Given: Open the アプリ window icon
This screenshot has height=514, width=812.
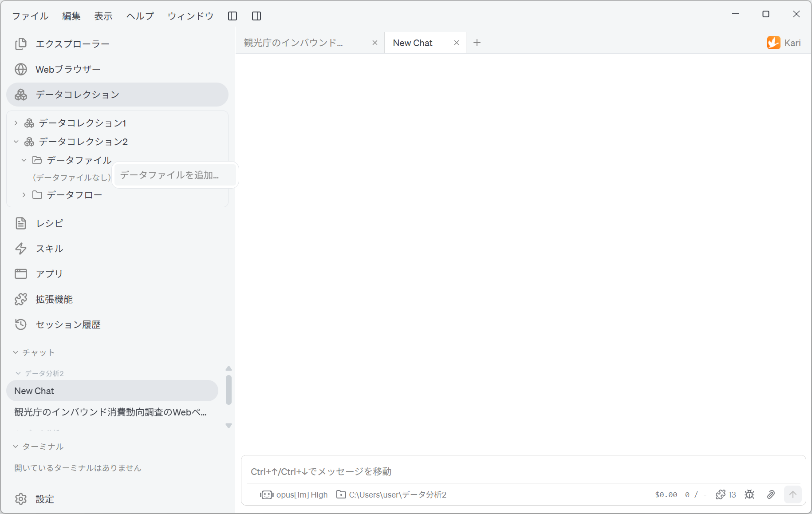Looking at the screenshot, I should [x=21, y=274].
